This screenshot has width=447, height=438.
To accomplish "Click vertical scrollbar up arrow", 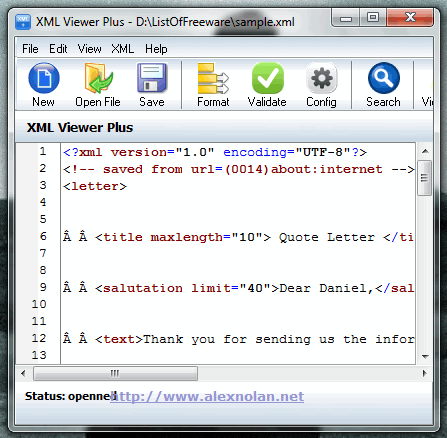I will (x=425, y=151).
